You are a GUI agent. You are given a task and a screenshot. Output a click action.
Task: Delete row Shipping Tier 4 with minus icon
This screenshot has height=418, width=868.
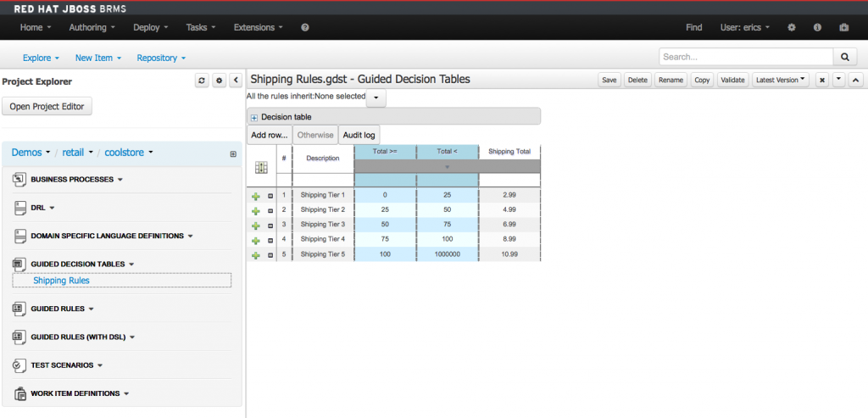coord(270,241)
